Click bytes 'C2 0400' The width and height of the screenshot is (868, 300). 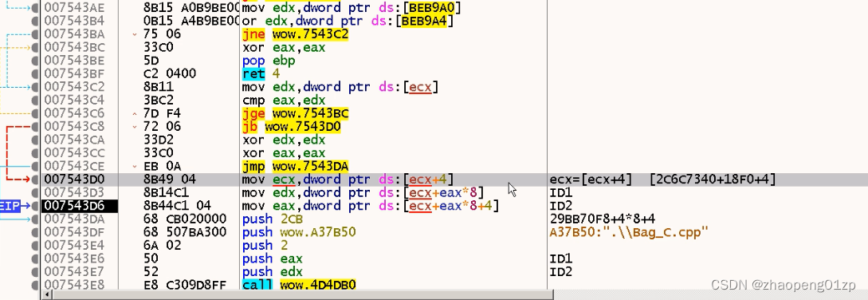[x=169, y=73]
